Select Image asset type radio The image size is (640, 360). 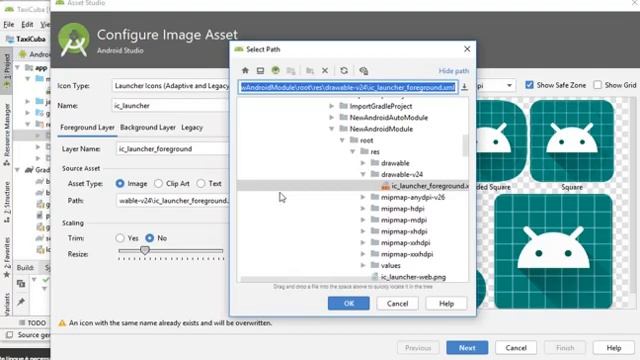[x=120, y=184]
